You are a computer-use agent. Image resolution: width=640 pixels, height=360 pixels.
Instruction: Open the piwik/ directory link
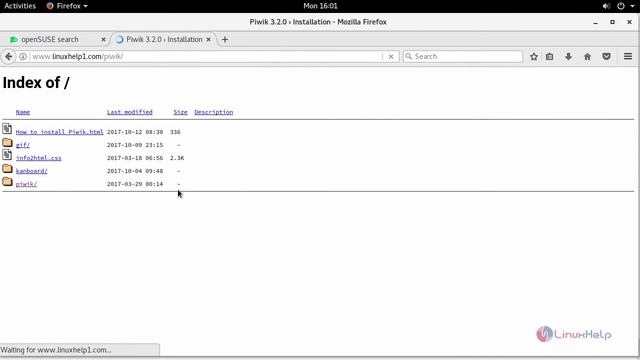27,184
